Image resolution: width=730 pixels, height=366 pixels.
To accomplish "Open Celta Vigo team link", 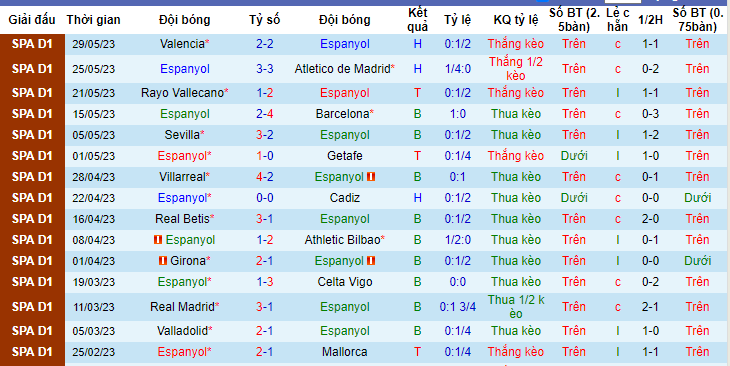I will click(x=345, y=282).
